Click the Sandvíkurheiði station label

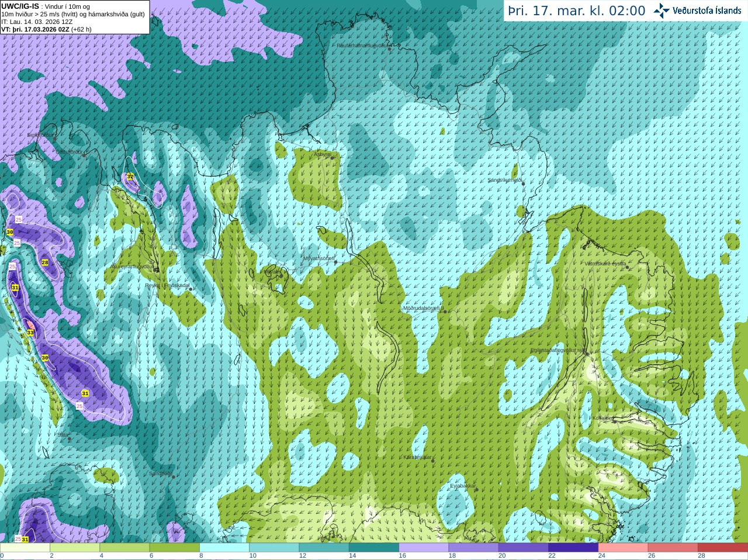point(505,180)
